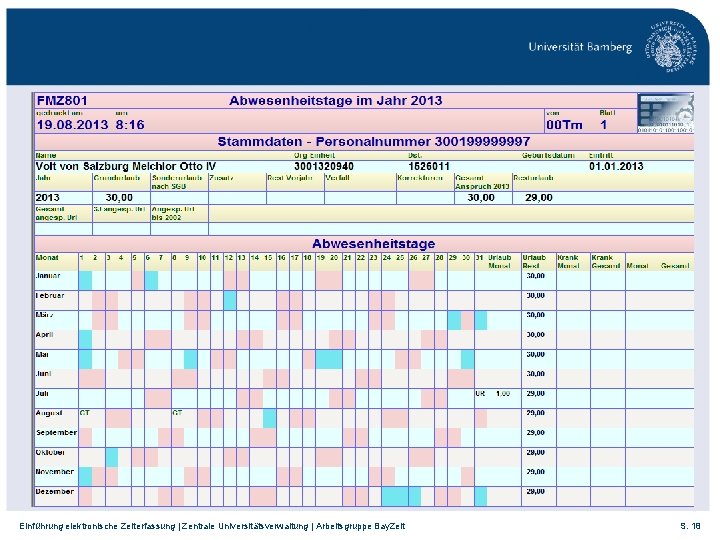This screenshot has height=540, width=720.
Task: Select the Juli row label
Action: pyautogui.click(x=42, y=394)
